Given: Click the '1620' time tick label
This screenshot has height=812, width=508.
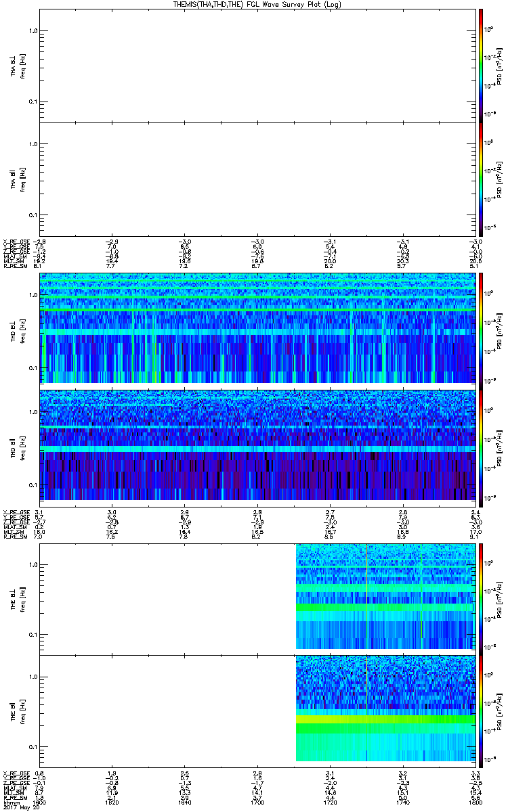Looking at the screenshot, I should click(x=112, y=802).
